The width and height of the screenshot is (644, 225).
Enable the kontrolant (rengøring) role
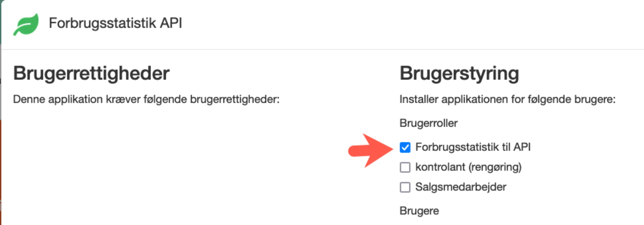405,167
